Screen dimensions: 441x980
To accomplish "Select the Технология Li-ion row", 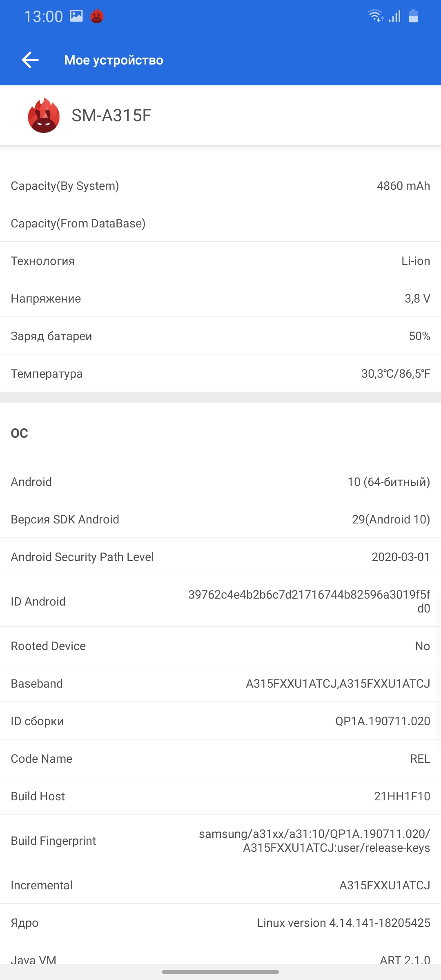I will [220, 261].
